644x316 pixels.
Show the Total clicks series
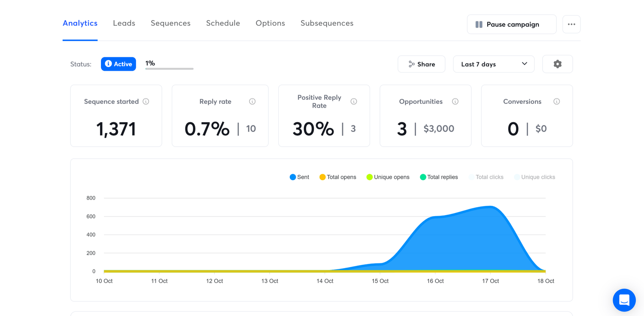486,177
